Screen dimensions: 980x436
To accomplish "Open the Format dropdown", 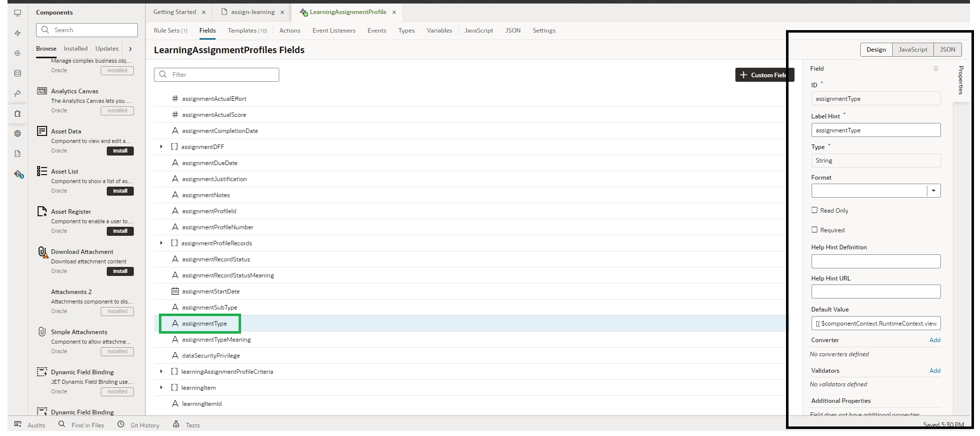I will click(x=933, y=191).
